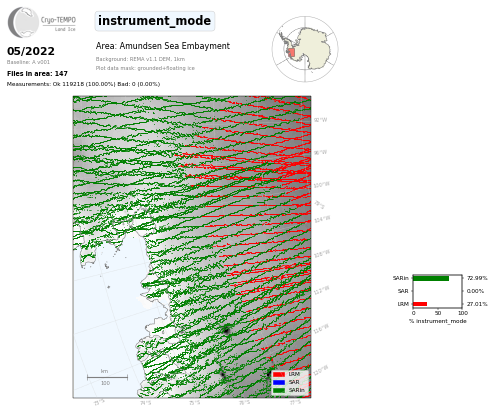Viewport: 492px width, 410px height.
Task: Click the % instrument_mode axis label
Action: click(x=438, y=321)
